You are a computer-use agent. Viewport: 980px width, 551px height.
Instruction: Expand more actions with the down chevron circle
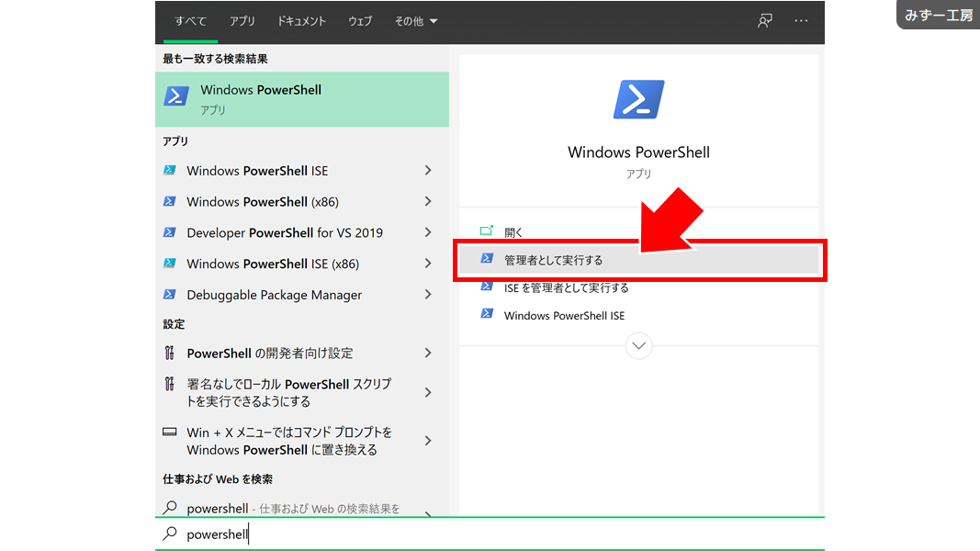click(x=638, y=345)
